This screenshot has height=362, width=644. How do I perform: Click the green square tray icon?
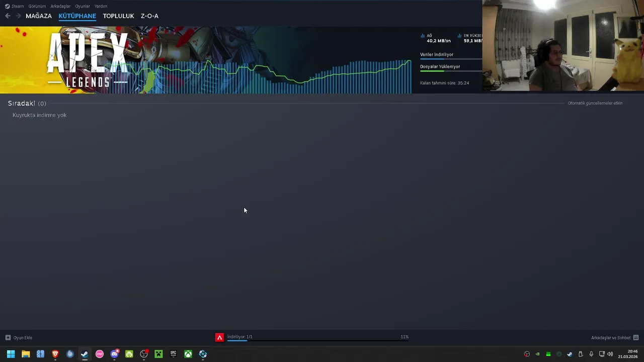click(548, 354)
